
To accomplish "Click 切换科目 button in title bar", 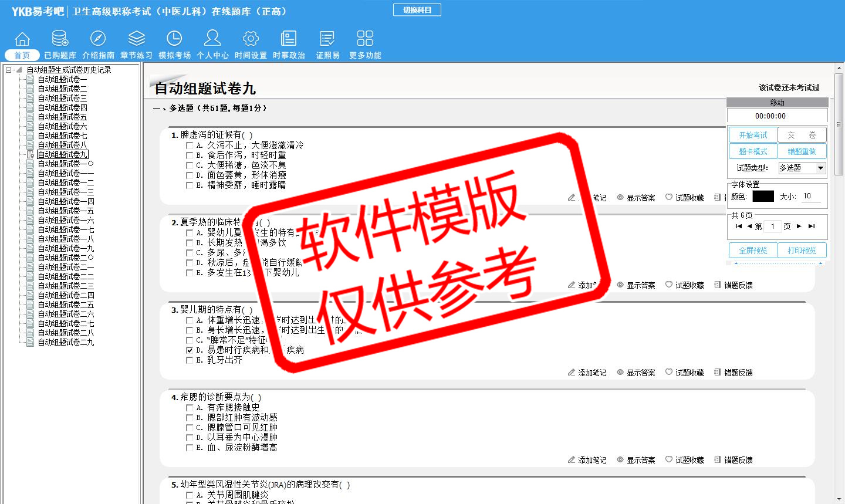I will pos(417,10).
